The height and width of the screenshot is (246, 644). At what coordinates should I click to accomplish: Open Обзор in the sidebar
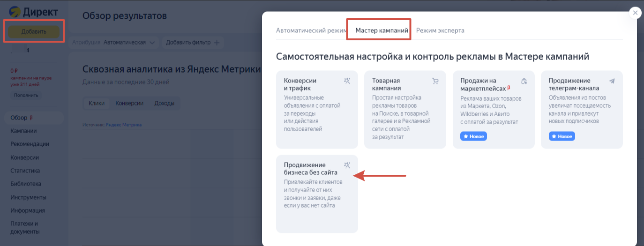tap(33, 118)
